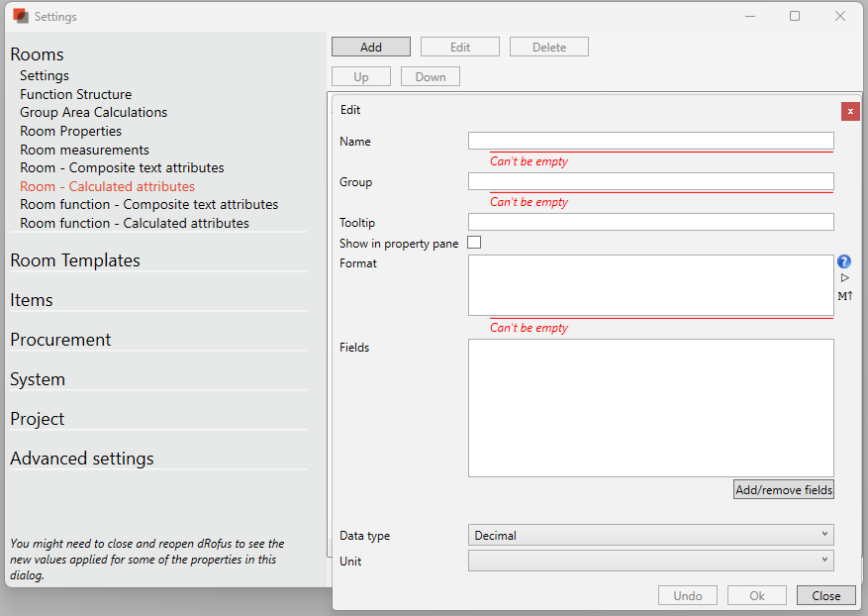Click the M↑ icon beside Format
This screenshot has width=868, height=616.
coord(844,295)
